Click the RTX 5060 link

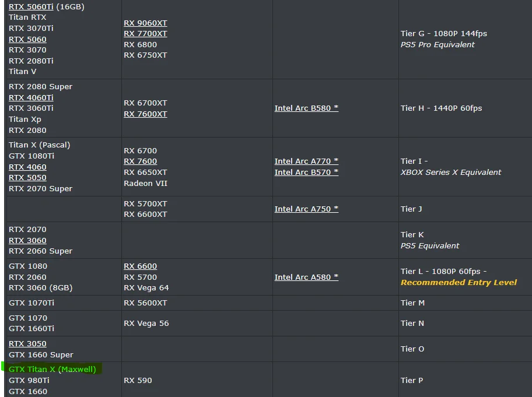pyautogui.click(x=27, y=39)
